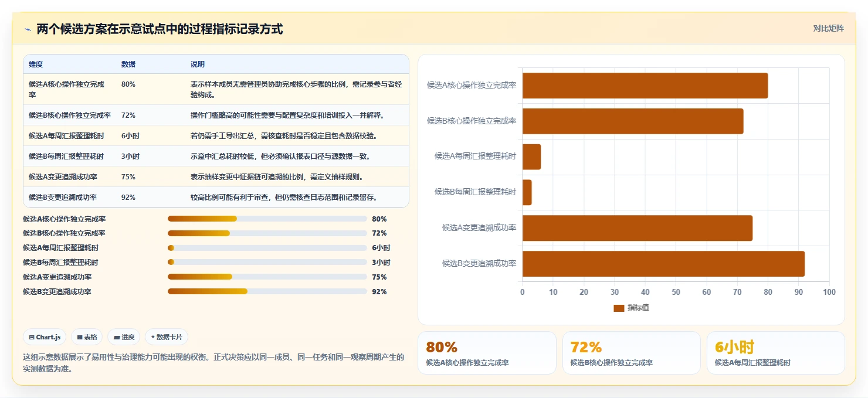Click description starting 表示样本成员无需管理员协助
Image resolution: width=868 pixels, height=398 pixels.
pos(296,89)
